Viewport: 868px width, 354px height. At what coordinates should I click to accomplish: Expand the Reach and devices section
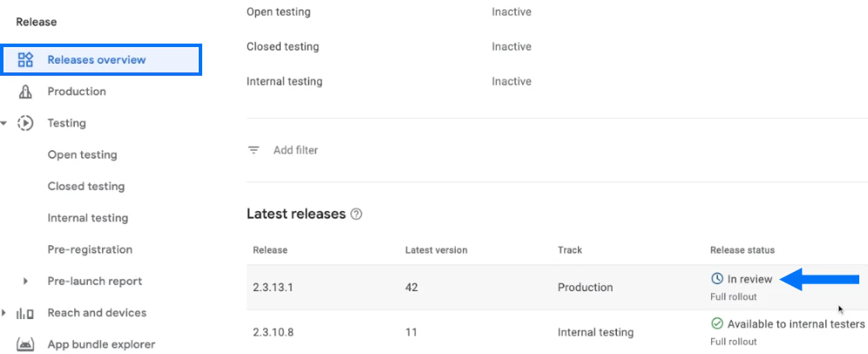6,313
